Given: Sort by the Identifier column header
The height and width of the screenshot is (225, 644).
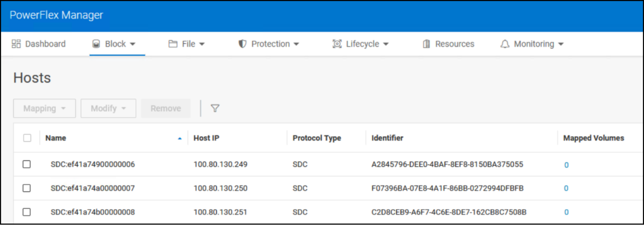Looking at the screenshot, I should point(387,138).
